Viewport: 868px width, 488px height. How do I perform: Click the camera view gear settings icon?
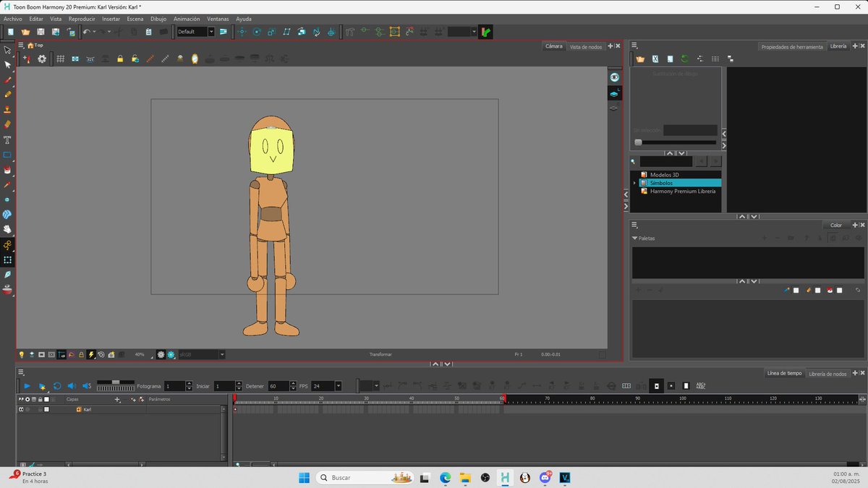(42, 59)
